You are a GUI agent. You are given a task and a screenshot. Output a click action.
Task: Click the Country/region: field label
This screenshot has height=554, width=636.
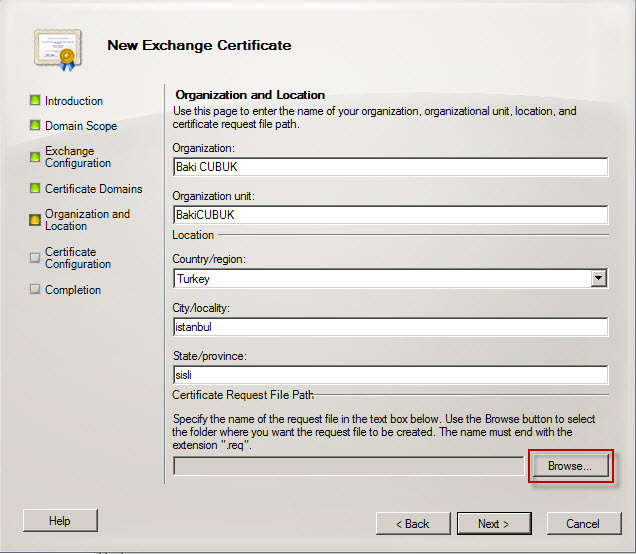click(209, 259)
